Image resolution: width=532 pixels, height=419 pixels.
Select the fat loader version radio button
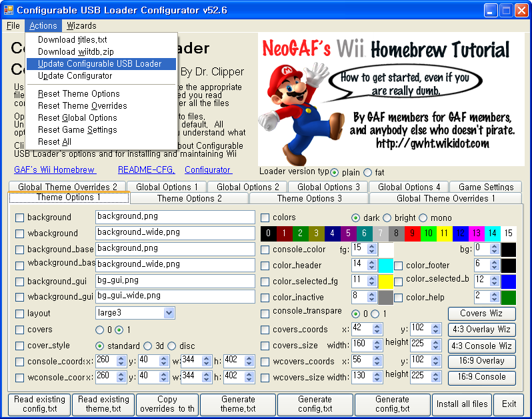point(368,173)
